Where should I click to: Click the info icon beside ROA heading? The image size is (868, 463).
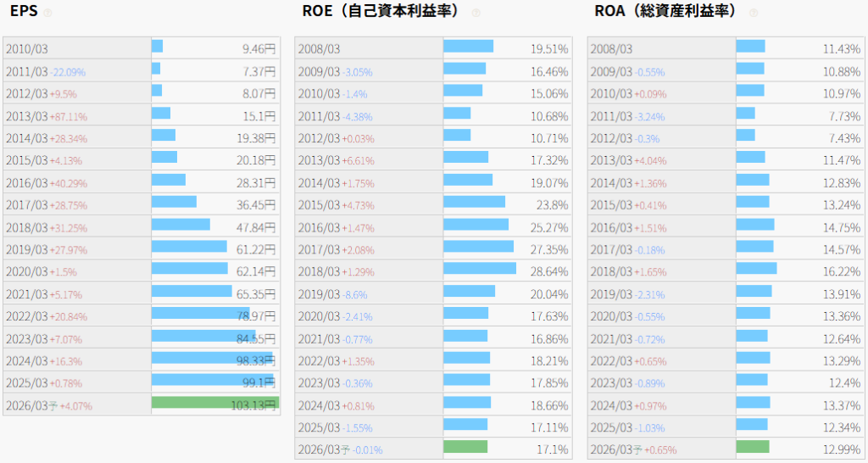tap(754, 13)
